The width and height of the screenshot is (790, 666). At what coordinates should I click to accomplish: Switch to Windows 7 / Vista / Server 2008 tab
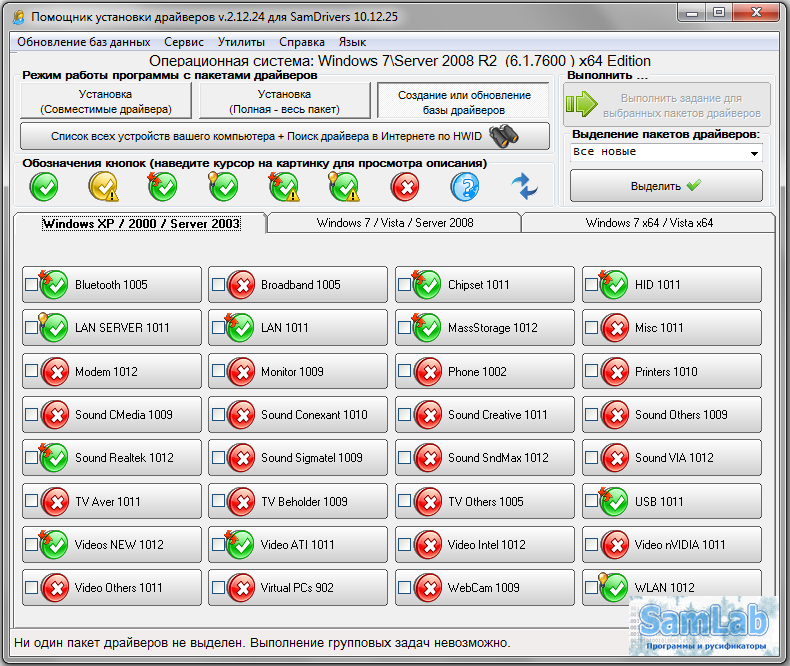(394, 223)
